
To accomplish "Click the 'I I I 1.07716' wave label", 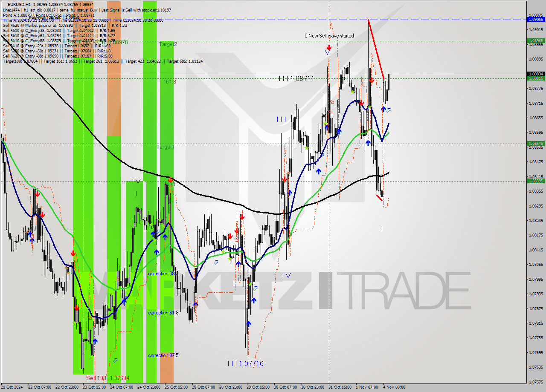I will point(245,363).
